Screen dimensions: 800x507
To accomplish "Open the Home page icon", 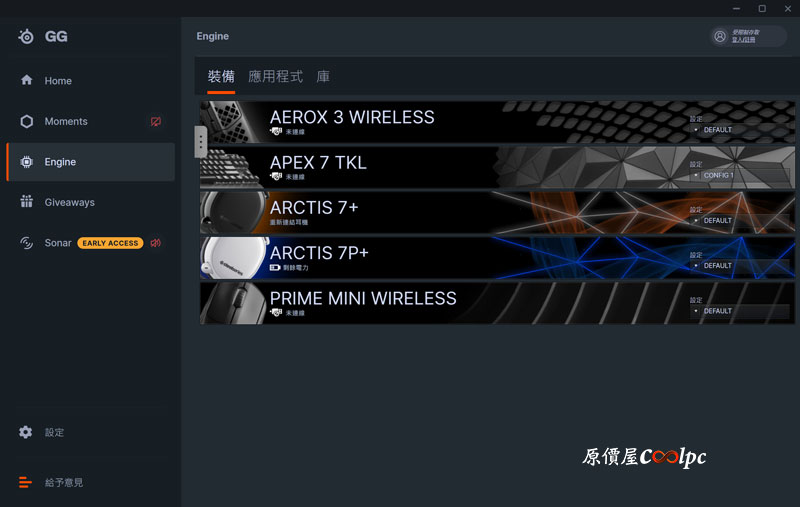I will 27,80.
